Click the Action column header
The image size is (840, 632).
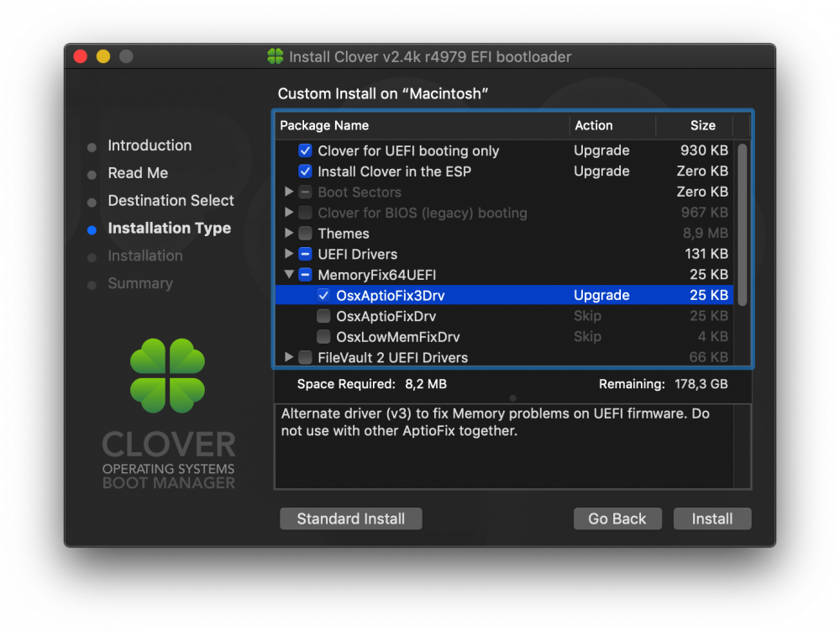[x=594, y=125]
